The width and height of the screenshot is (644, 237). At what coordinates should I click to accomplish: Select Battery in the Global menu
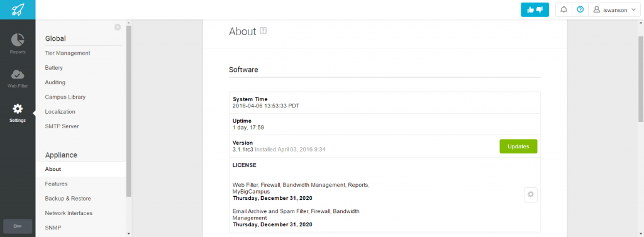(54, 68)
